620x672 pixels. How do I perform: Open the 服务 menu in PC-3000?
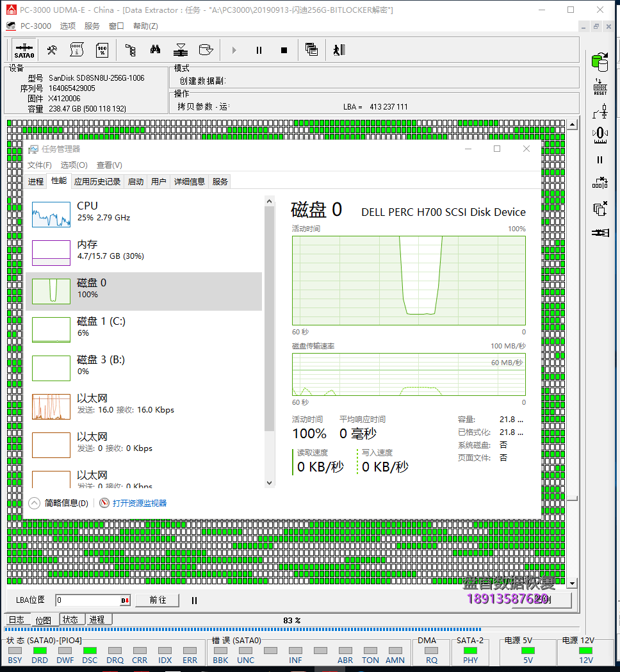pos(92,26)
